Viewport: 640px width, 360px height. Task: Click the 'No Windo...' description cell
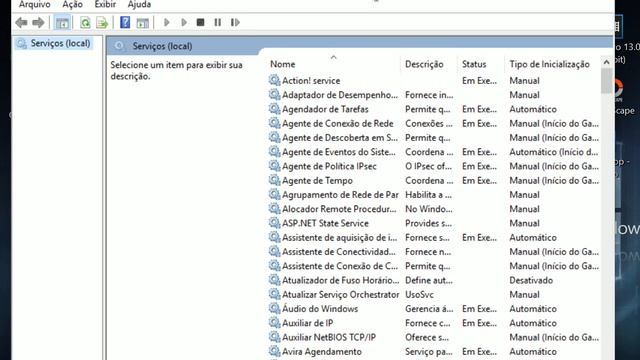pos(429,209)
